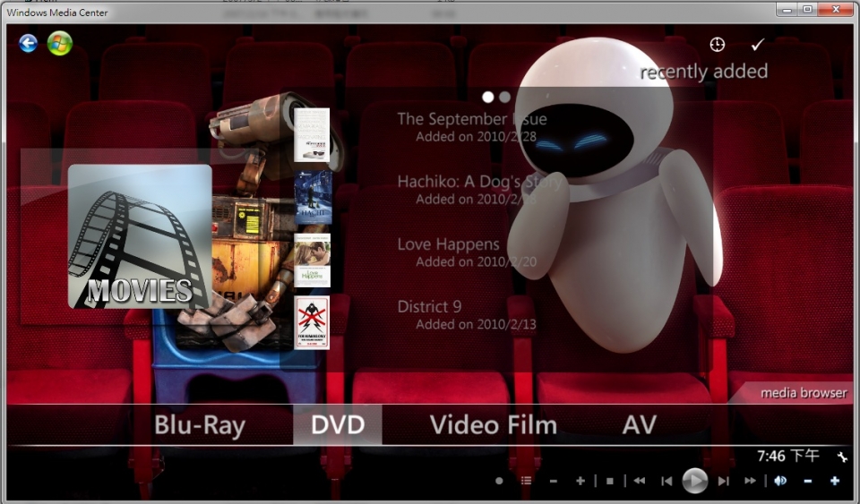Click the recently added heading
The width and height of the screenshot is (860, 504).
[704, 72]
